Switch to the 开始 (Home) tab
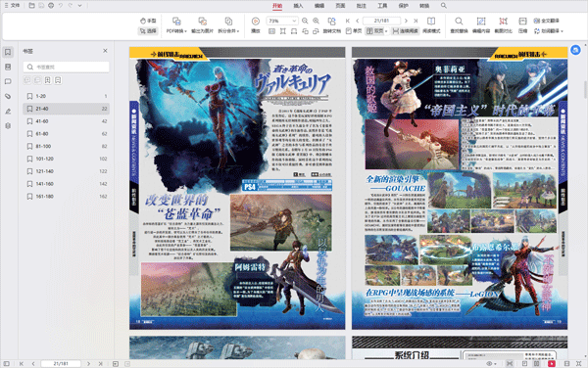The image size is (588, 368). click(277, 6)
